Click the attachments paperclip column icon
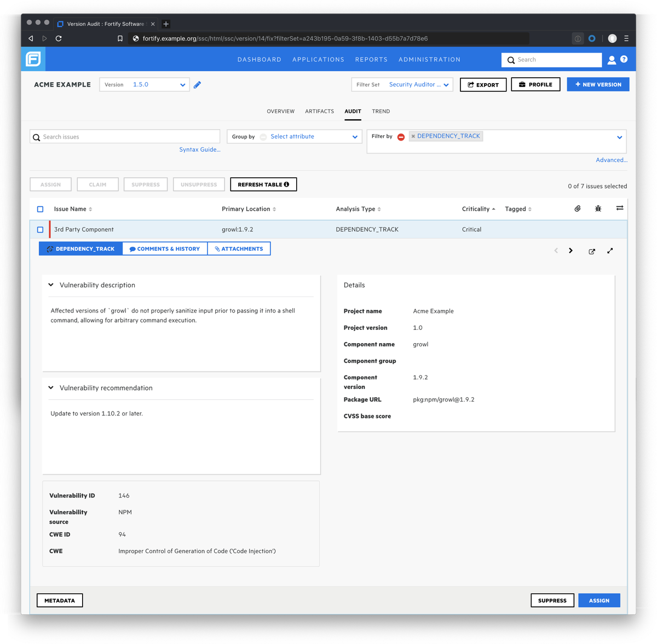This screenshot has height=644, width=657. pos(578,208)
